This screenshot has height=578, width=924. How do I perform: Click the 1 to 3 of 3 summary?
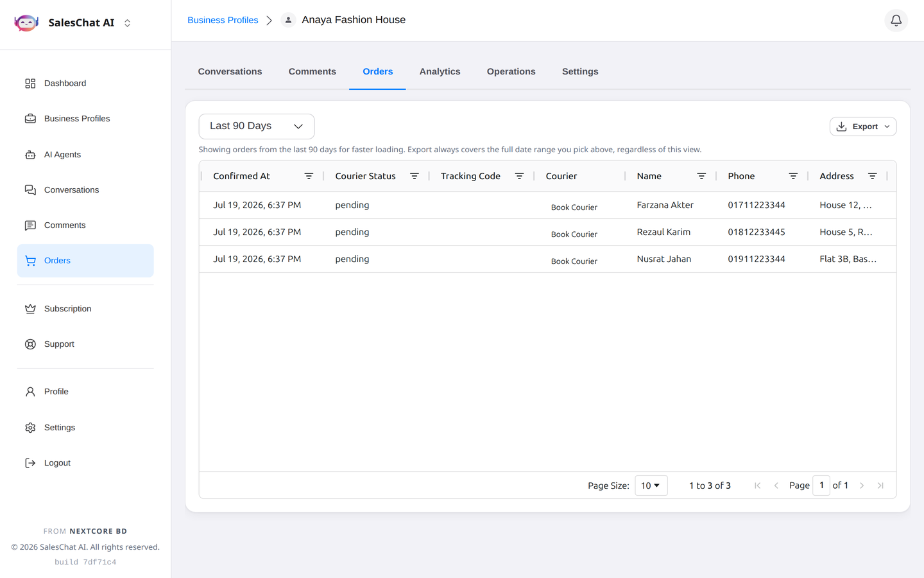[710, 486]
